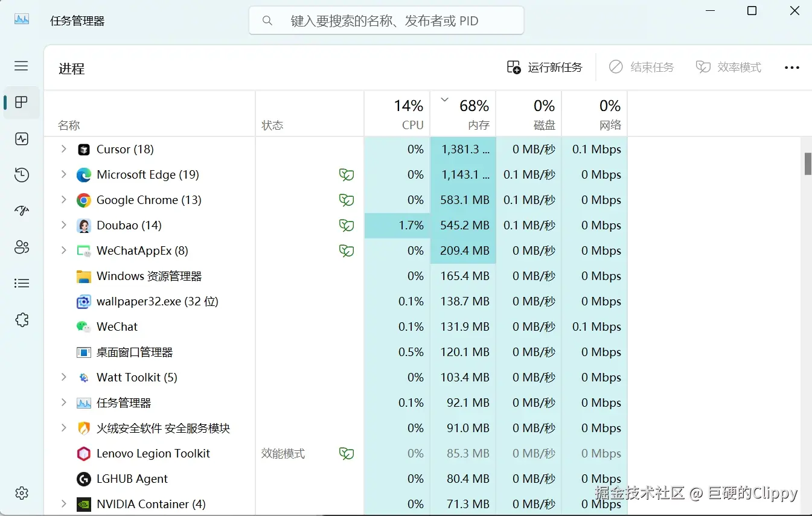Click the green WeChat icon
Screen dimensions: 812x516
point(84,327)
